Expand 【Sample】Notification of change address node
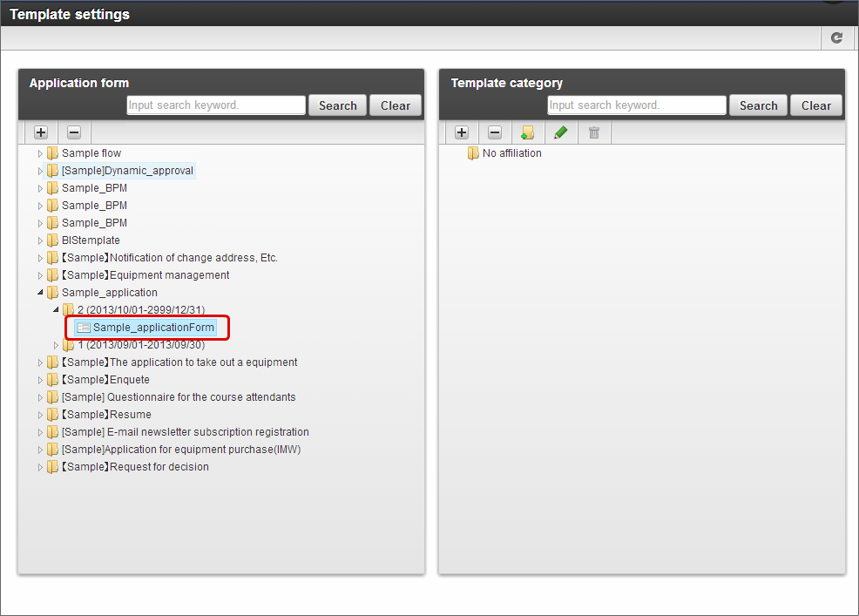Viewport: 859px width, 616px height. pos(40,258)
